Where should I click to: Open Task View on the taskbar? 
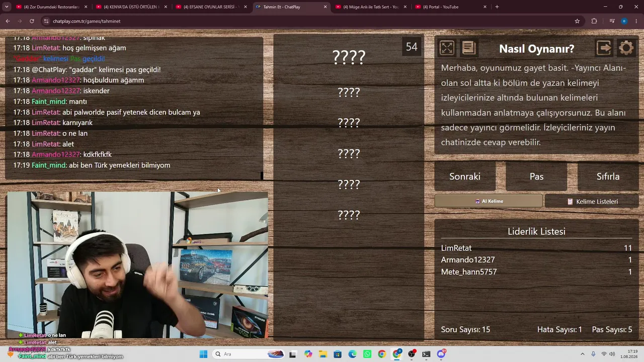pyautogui.click(x=292, y=354)
